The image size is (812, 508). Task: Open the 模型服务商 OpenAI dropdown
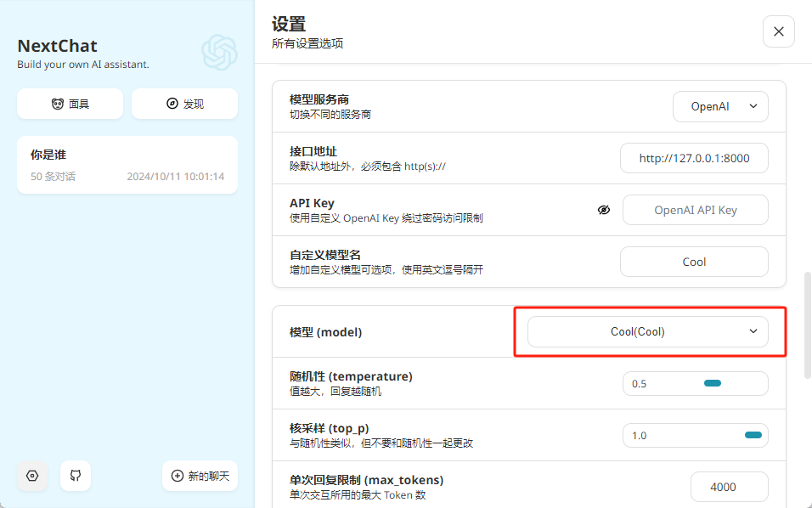(x=720, y=107)
